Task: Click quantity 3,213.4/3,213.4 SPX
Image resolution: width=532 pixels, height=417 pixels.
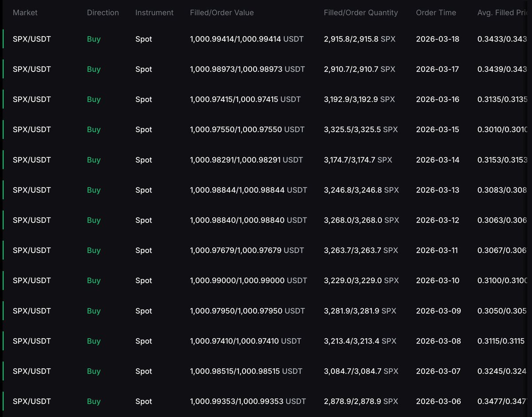Action: point(360,341)
